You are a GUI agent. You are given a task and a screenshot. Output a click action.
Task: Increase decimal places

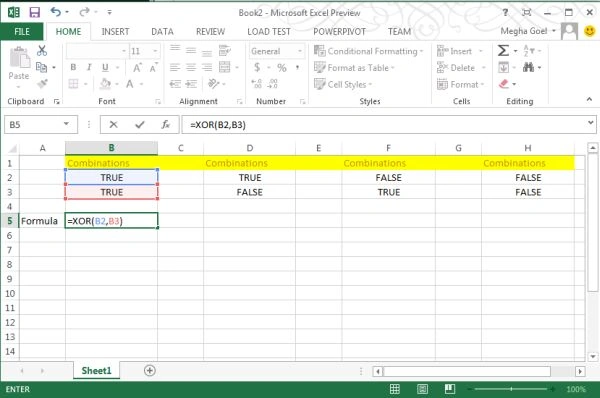tap(256, 84)
